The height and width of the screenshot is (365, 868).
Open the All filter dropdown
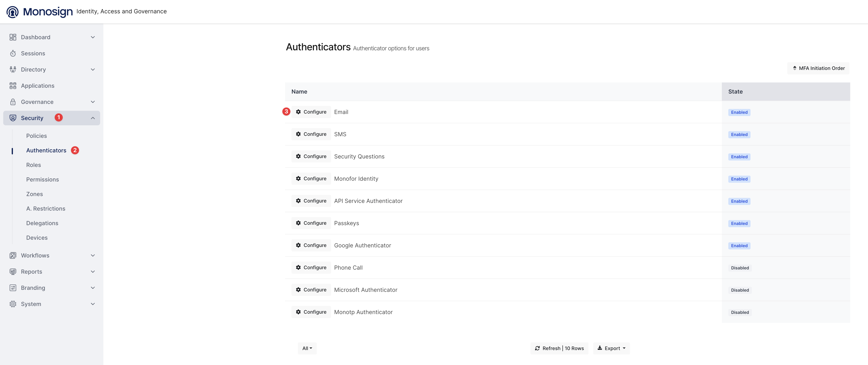pos(307,348)
